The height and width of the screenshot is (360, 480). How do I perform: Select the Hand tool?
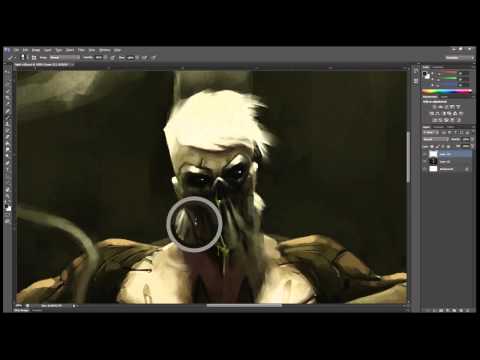click(7, 190)
